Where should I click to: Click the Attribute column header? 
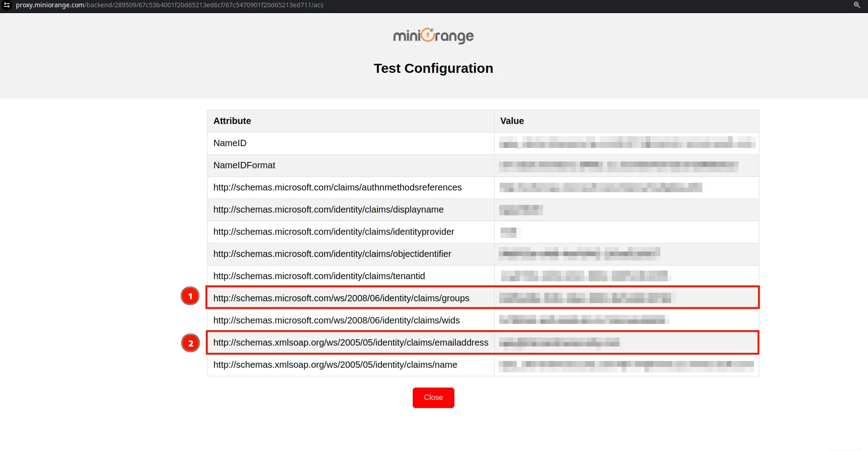[232, 121]
